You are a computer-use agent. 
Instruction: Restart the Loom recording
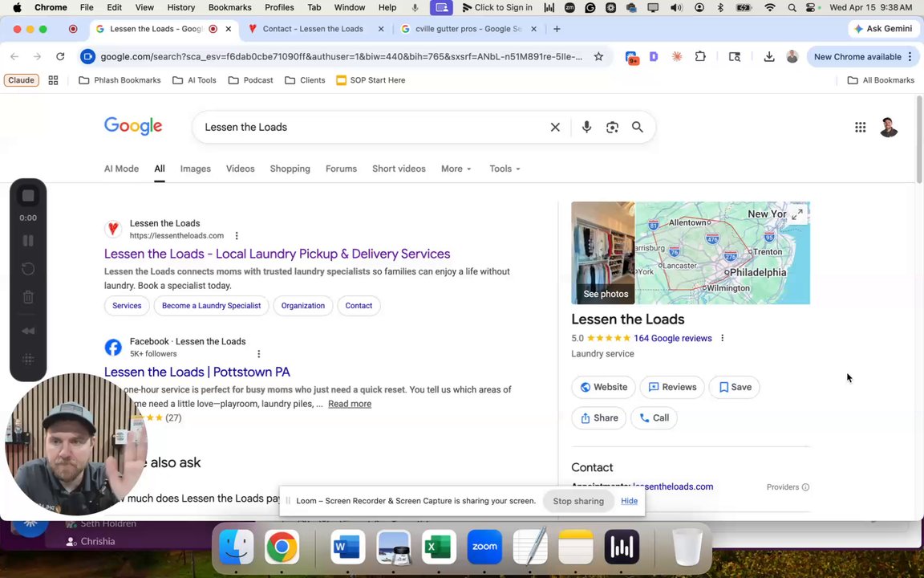[x=28, y=269]
